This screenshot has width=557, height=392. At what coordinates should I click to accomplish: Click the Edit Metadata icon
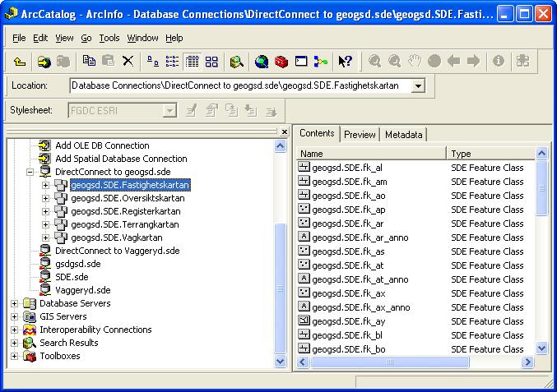(192, 110)
